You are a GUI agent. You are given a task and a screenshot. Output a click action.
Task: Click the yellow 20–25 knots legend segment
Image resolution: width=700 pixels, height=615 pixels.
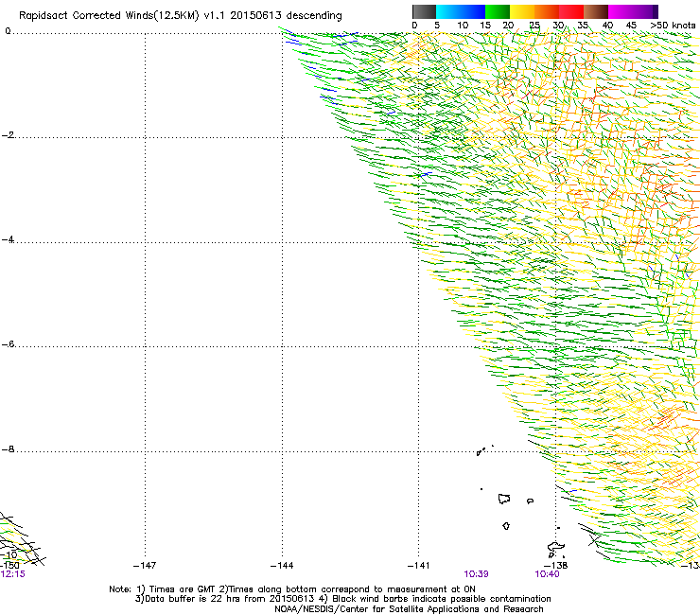click(522, 11)
